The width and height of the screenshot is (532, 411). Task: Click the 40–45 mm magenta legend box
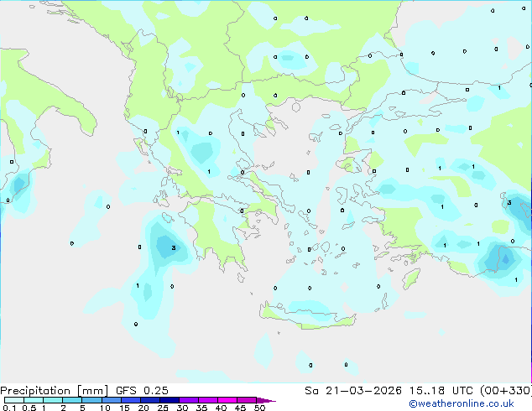coord(227,400)
